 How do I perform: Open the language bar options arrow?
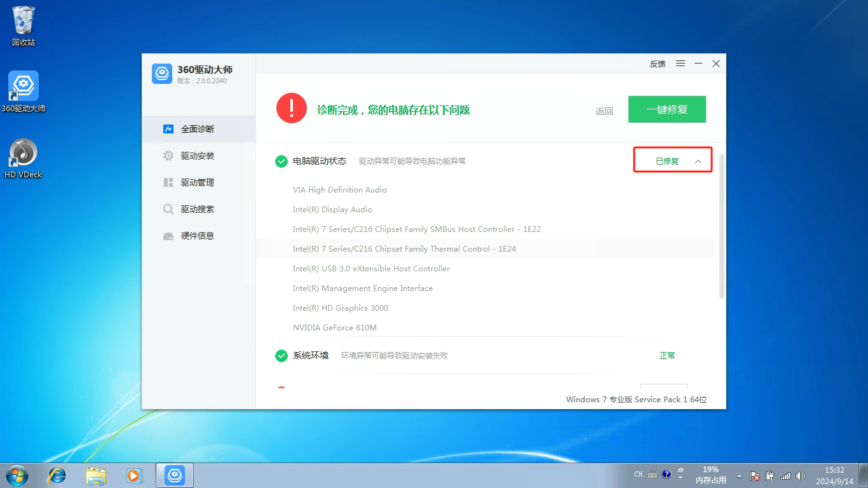click(681, 477)
